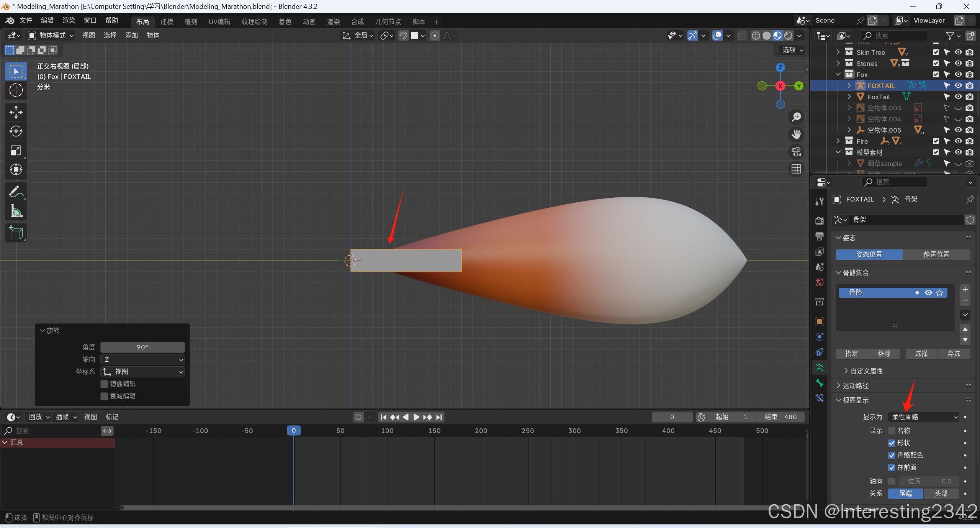This screenshot has width=980, height=528.
Task: Click the 指定 bone collection button
Action: coord(851,354)
